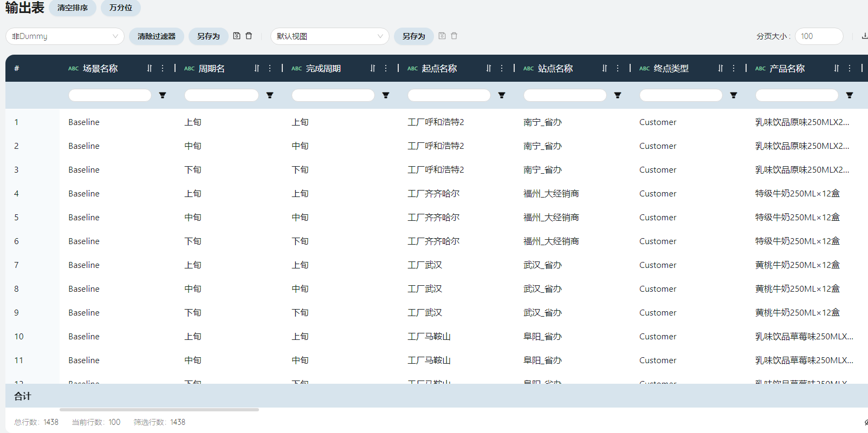The height and width of the screenshot is (433, 868).
Task: Open the 站点名称 column three-dot menu
Action: point(618,68)
